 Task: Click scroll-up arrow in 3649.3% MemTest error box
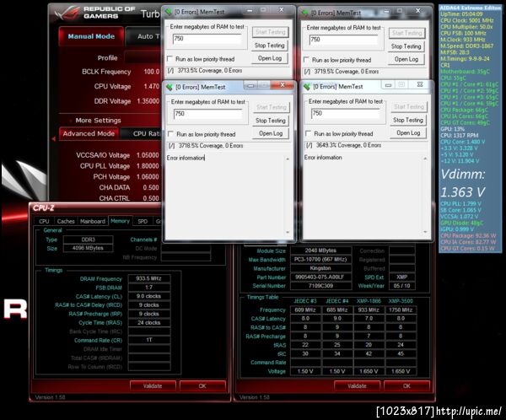coord(425,159)
